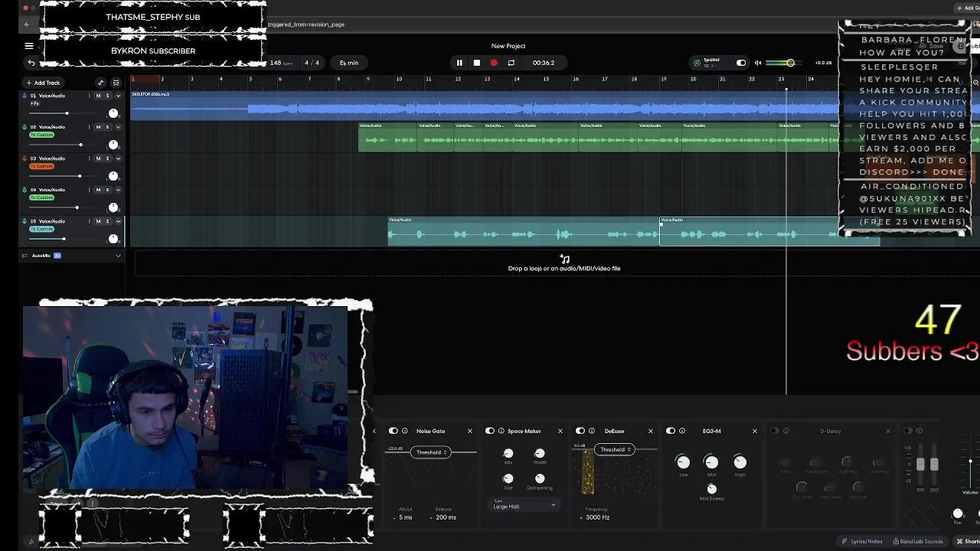Open EQ3-M info icon
This screenshot has height=551, width=980.
click(x=682, y=431)
